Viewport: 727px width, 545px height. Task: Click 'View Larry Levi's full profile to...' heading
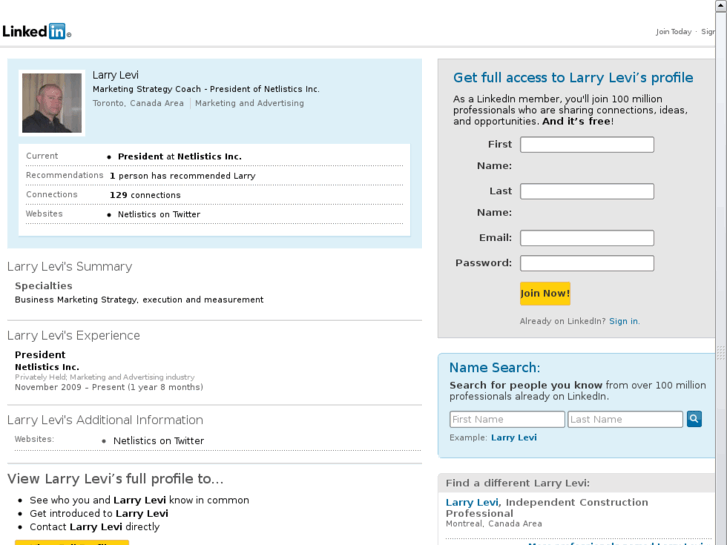coord(115,479)
